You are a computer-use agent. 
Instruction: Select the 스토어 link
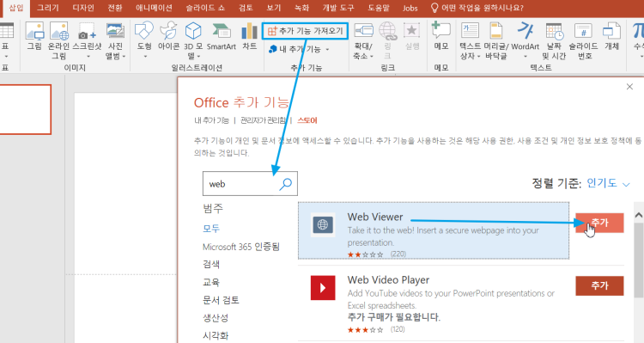[307, 120]
